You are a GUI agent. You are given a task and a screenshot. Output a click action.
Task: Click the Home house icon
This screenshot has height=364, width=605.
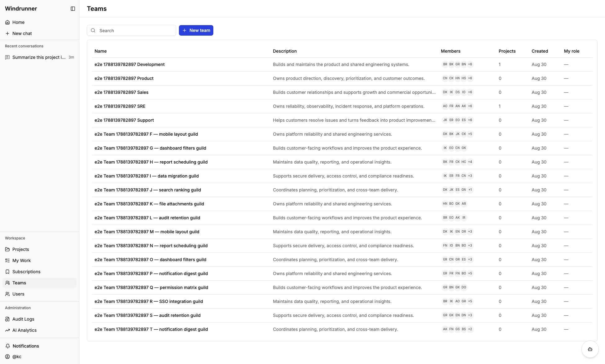click(7, 22)
